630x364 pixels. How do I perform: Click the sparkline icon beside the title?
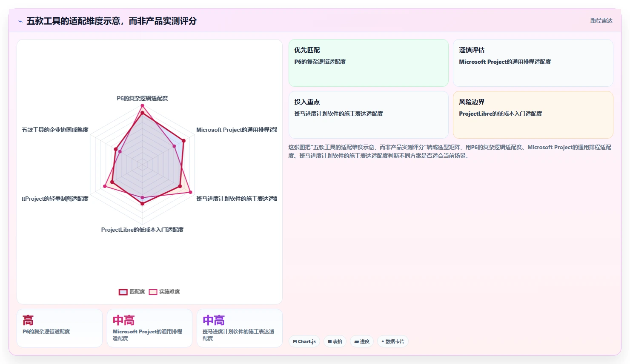(20, 21)
